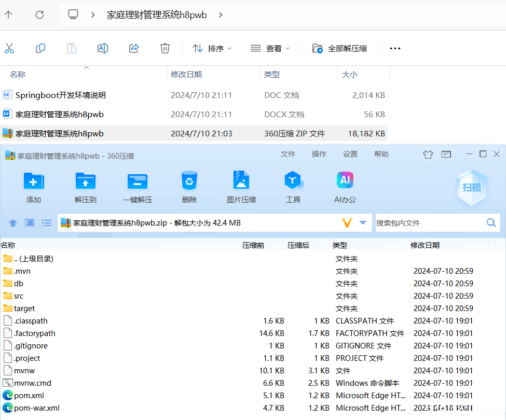Select the 360压缩 ZIP file row

(x=194, y=133)
